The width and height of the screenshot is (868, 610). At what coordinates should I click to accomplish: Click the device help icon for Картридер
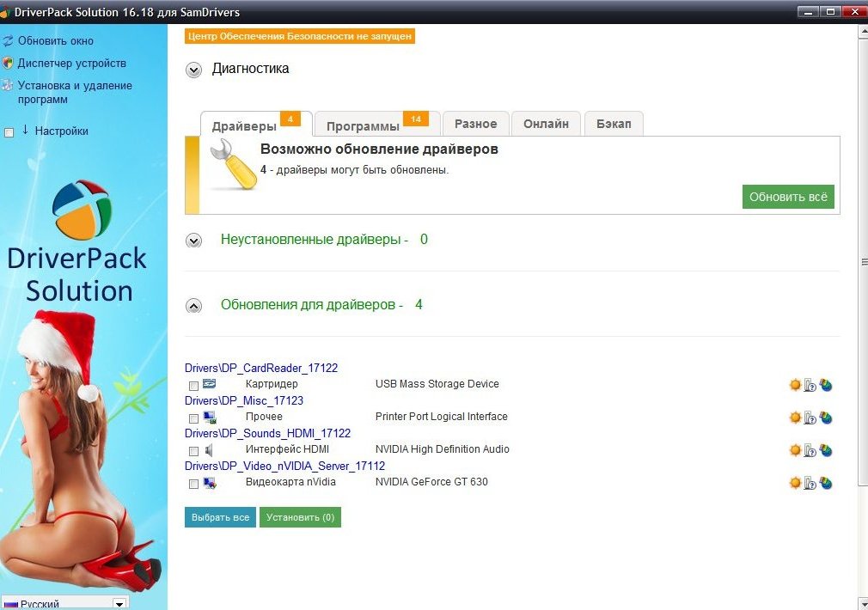[810, 385]
